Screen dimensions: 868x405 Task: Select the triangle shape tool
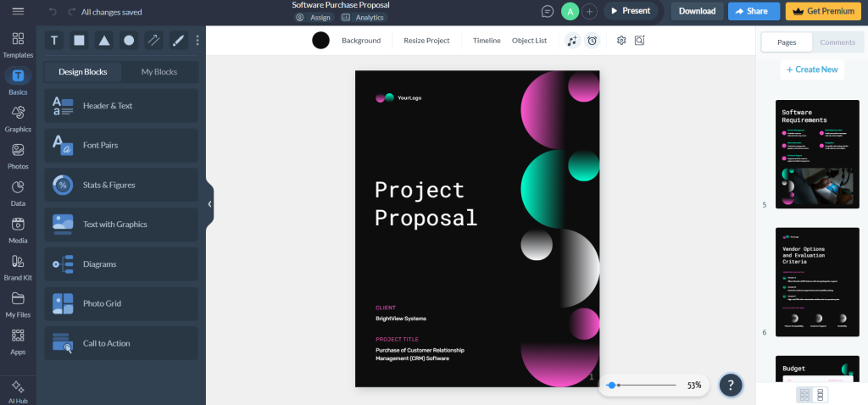[x=104, y=41]
